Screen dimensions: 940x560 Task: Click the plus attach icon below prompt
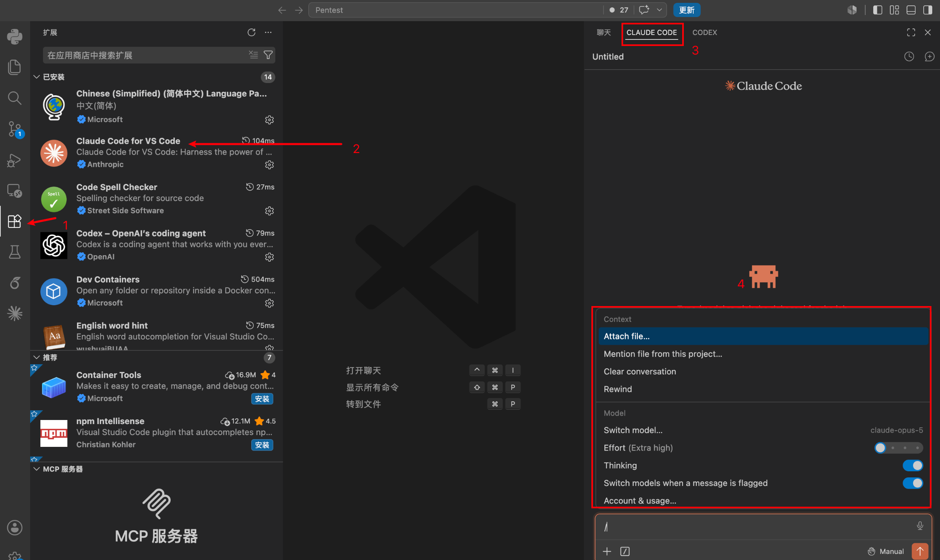(x=607, y=551)
